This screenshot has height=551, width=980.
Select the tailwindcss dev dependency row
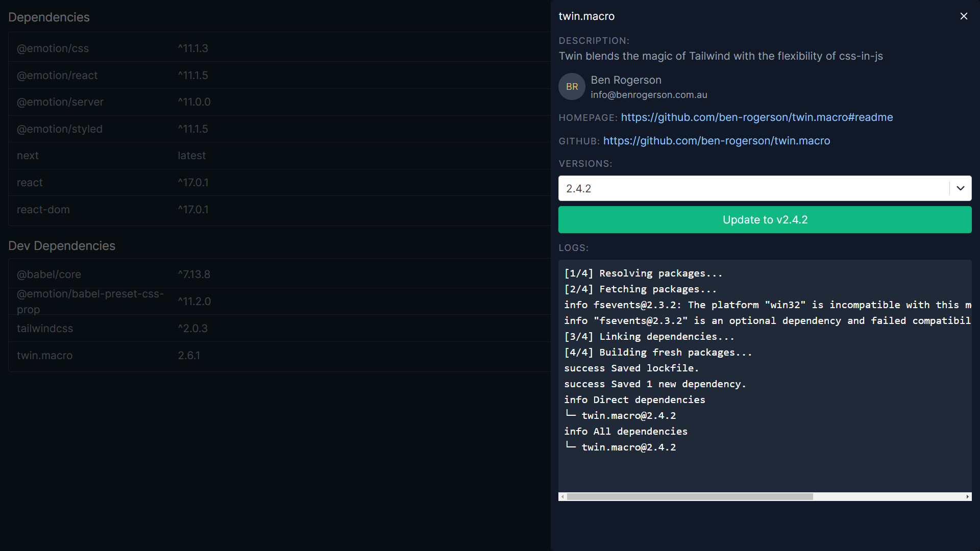coord(278,329)
